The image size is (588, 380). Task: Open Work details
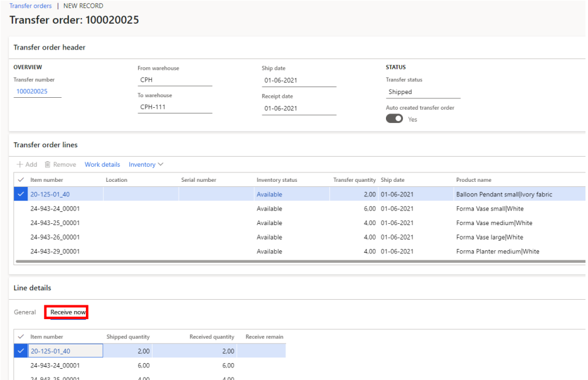coord(102,164)
